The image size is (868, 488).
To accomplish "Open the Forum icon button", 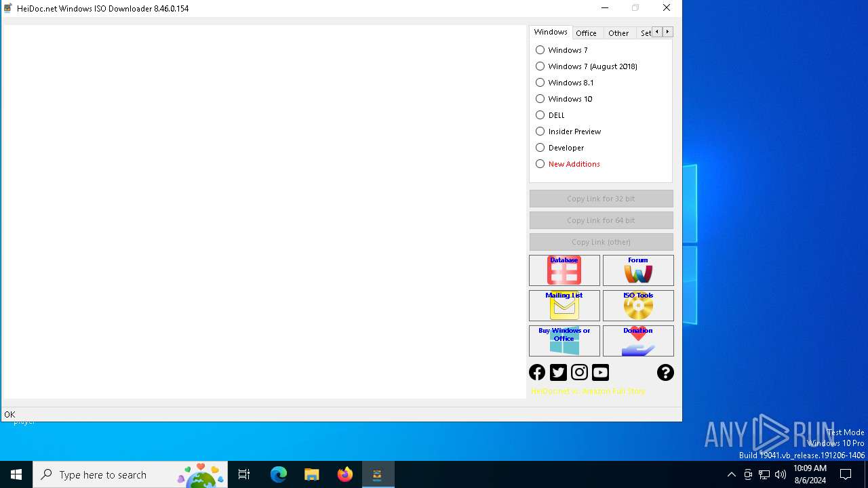I will tap(638, 270).
